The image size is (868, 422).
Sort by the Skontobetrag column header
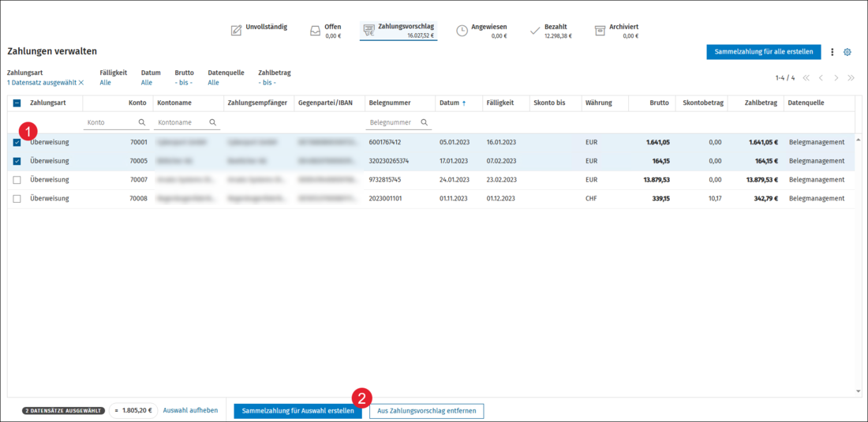703,103
